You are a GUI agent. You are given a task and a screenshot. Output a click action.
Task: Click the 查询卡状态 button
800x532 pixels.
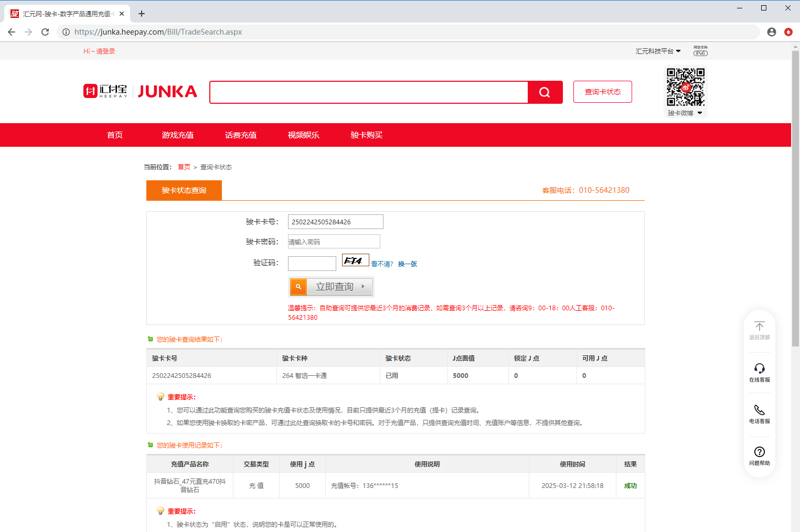tap(602, 92)
